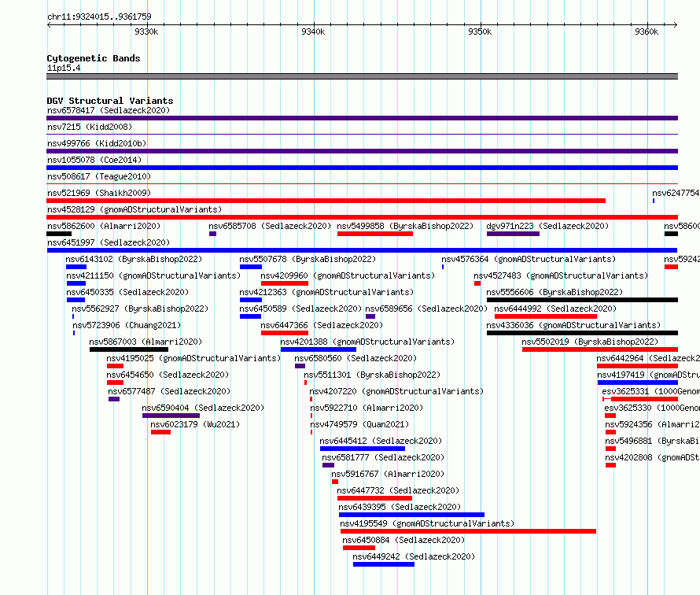Open the nsv6581777 (Sedlazeck2020) label
This screenshot has width=700, height=595.
[383, 457]
